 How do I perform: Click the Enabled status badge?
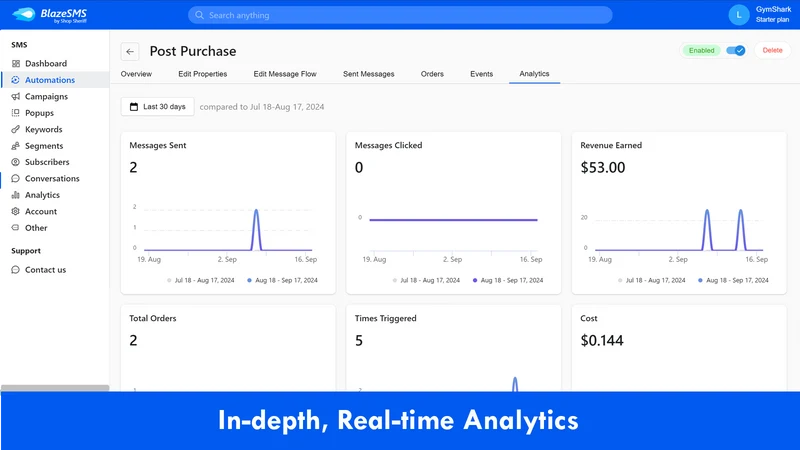click(702, 51)
